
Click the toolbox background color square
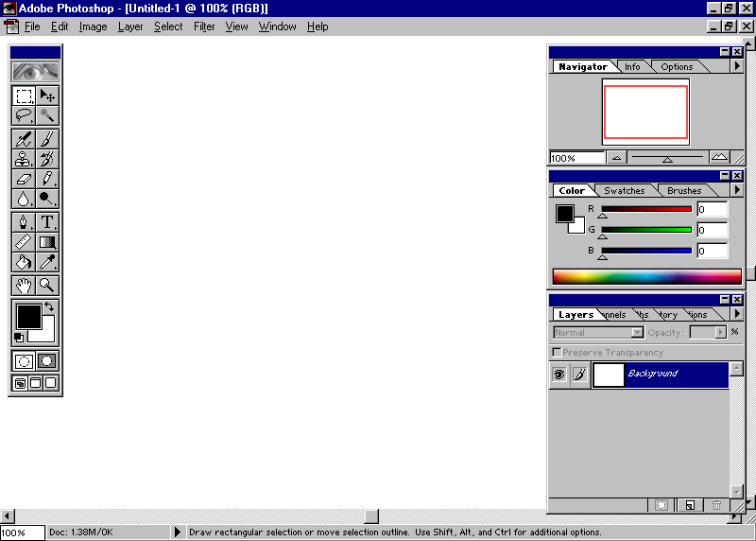click(x=49, y=335)
